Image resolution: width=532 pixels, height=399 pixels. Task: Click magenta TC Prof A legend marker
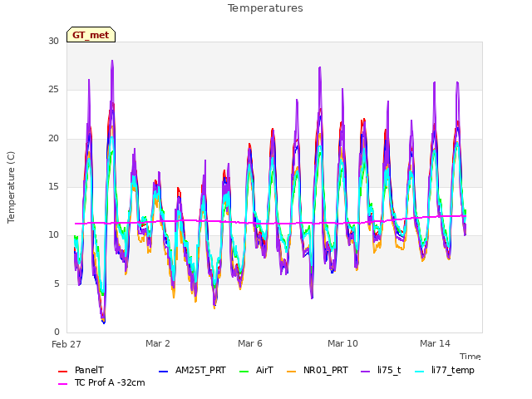[63, 384]
